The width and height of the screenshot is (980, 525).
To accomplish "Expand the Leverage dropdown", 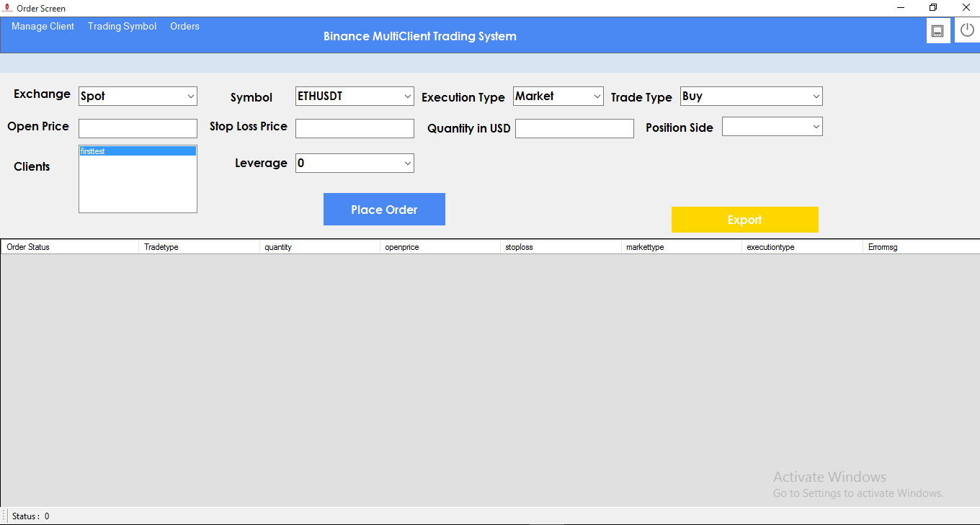I will 355,163.
